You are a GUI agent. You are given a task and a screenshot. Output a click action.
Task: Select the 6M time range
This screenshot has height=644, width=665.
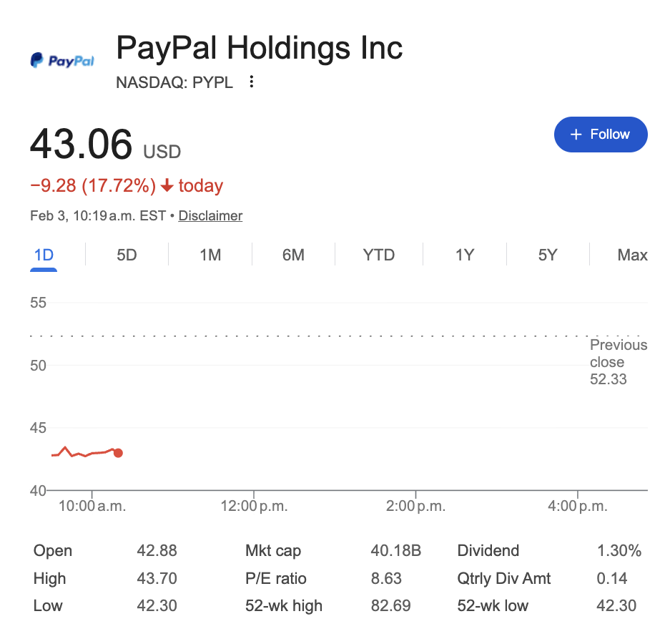293,255
